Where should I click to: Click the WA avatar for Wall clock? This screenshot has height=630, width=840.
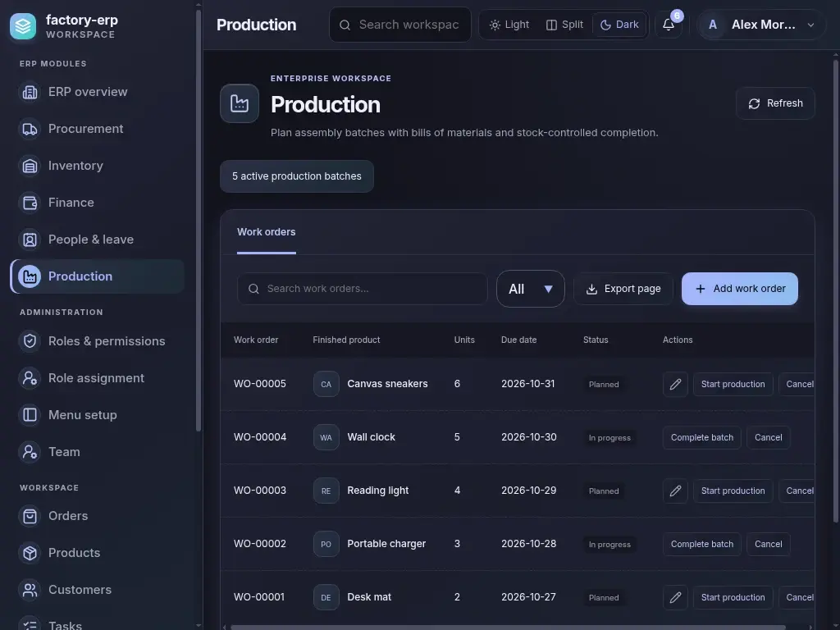point(326,437)
